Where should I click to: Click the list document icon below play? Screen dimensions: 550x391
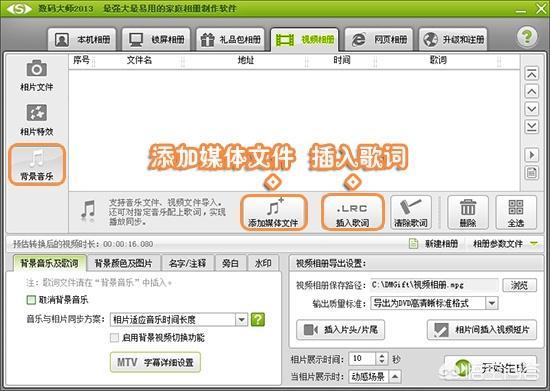coord(531,173)
